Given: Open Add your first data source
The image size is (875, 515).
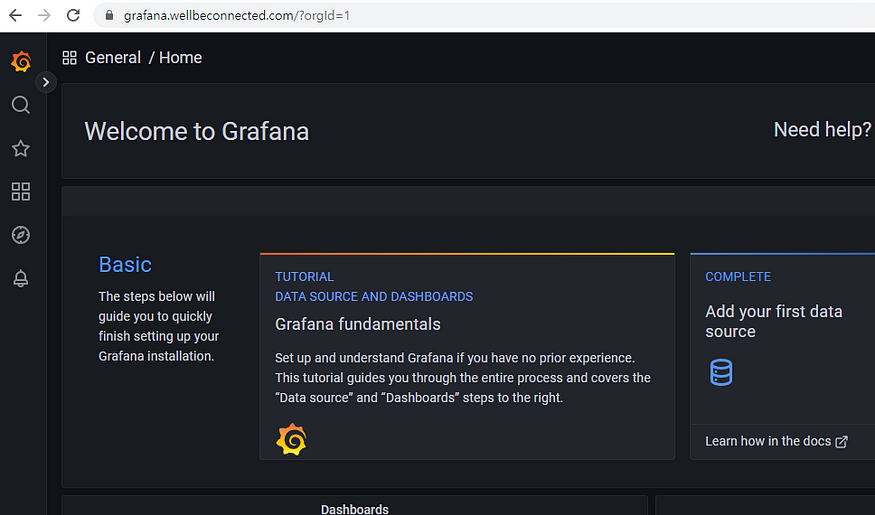Looking at the screenshot, I should [x=774, y=321].
